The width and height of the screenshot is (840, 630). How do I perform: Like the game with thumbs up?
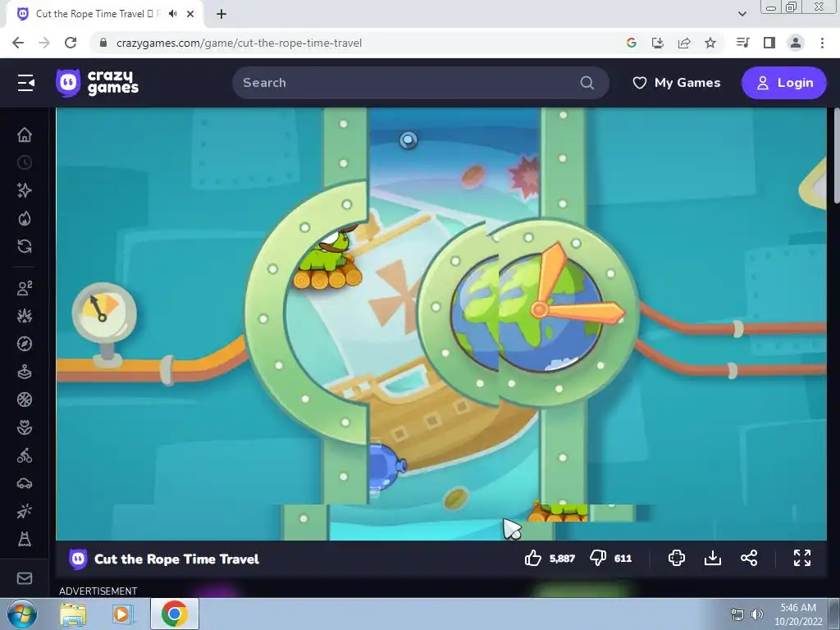click(533, 558)
